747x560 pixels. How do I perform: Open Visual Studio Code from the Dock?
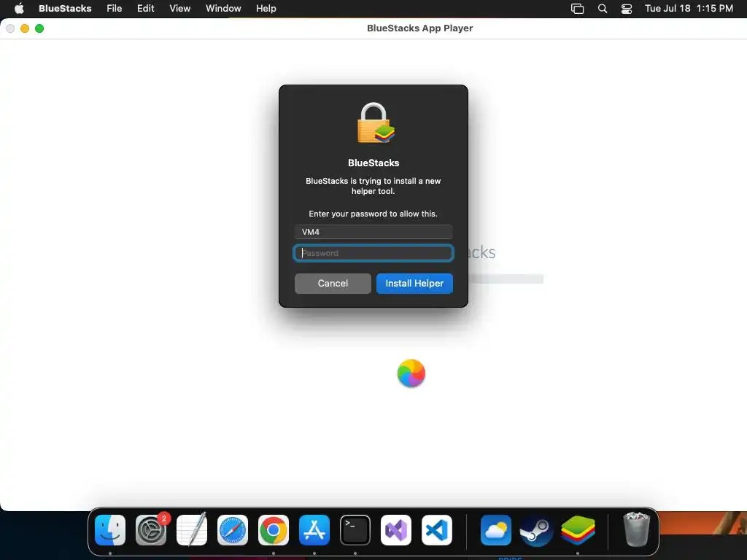click(x=437, y=530)
